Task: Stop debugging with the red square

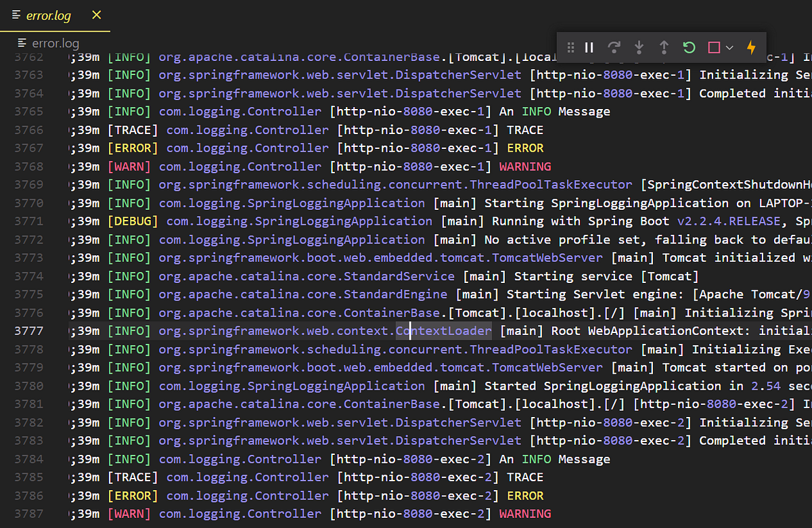Action: pos(714,47)
